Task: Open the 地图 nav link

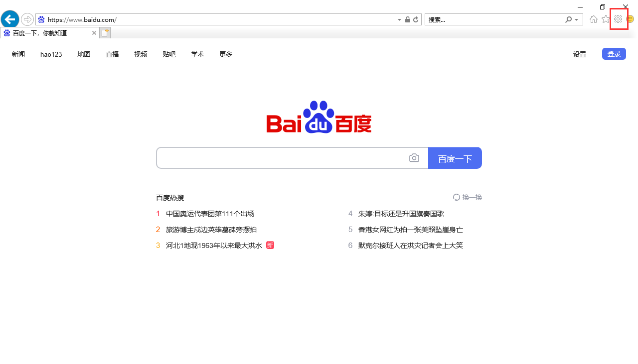Action: point(84,54)
